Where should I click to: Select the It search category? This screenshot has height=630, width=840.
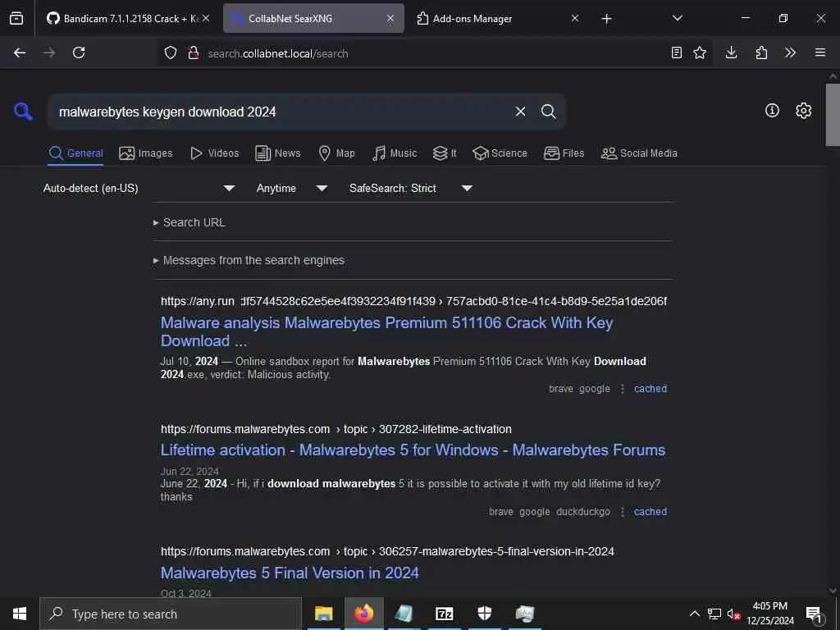coord(445,153)
